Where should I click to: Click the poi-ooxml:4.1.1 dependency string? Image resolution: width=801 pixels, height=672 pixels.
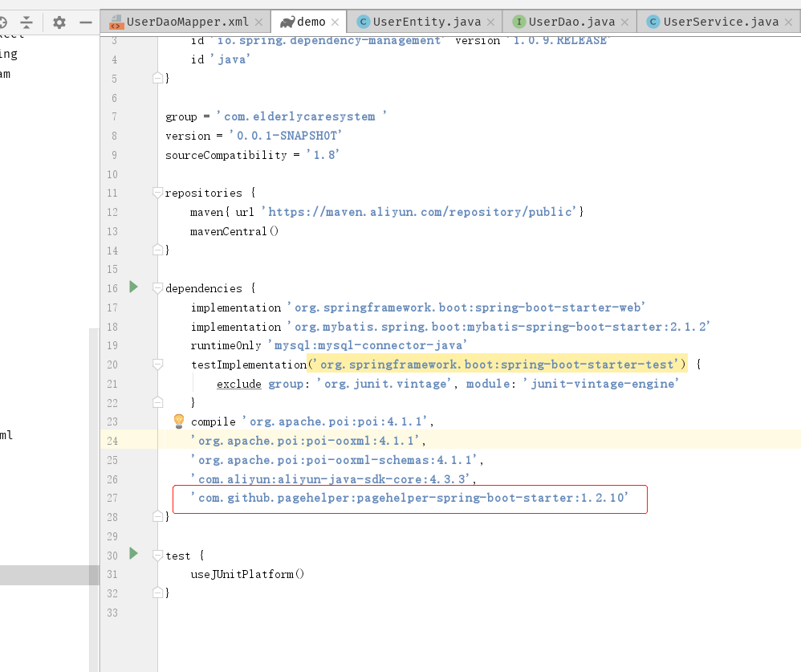pyautogui.click(x=305, y=441)
